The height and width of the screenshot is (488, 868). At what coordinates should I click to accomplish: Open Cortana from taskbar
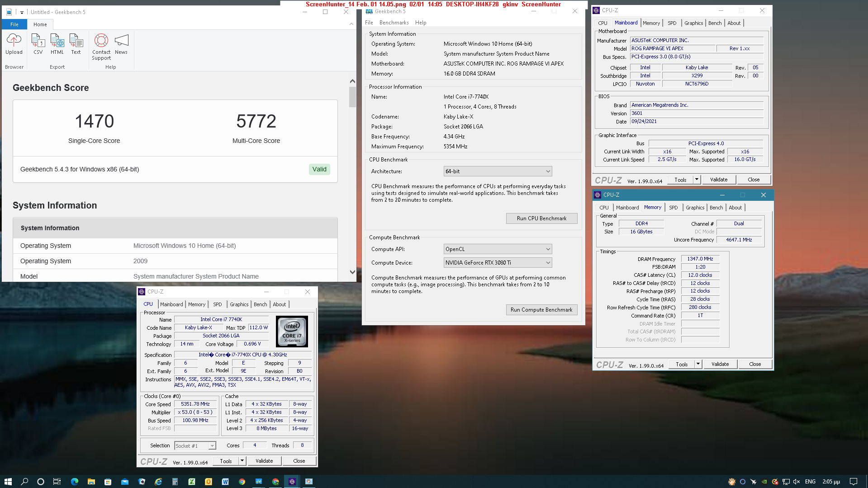[x=41, y=482]
